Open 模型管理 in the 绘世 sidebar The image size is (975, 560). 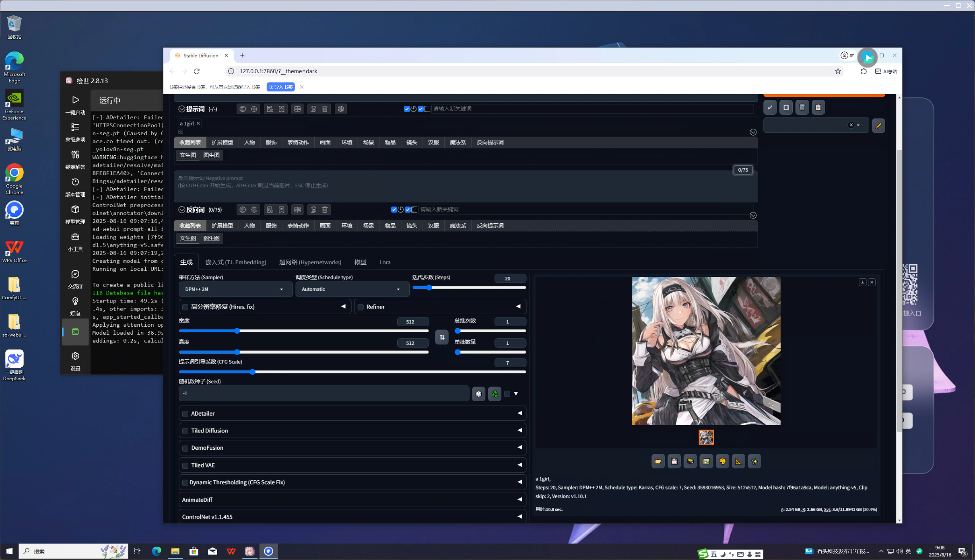pyautogui.click(x=75, y=215)
